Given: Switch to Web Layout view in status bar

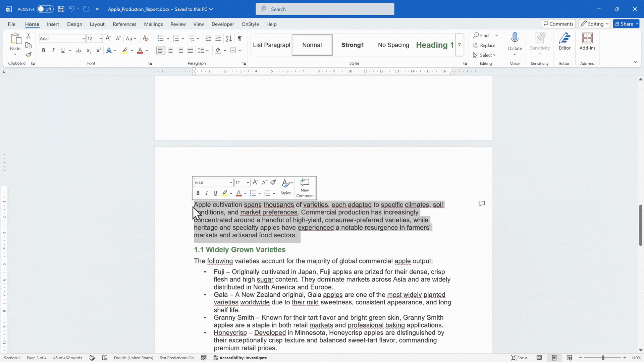Looking at the screenshot, I should [569, 358].
